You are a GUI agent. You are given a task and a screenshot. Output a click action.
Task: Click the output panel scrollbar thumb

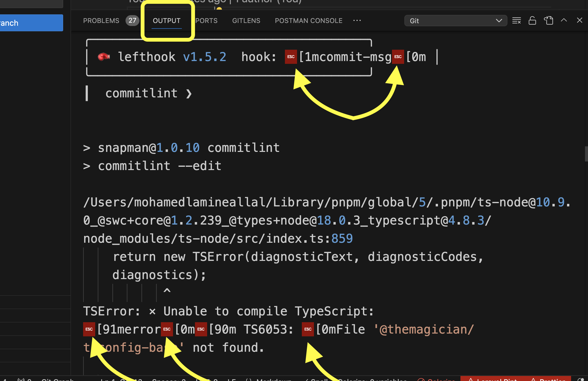click(x=586, y=154)
